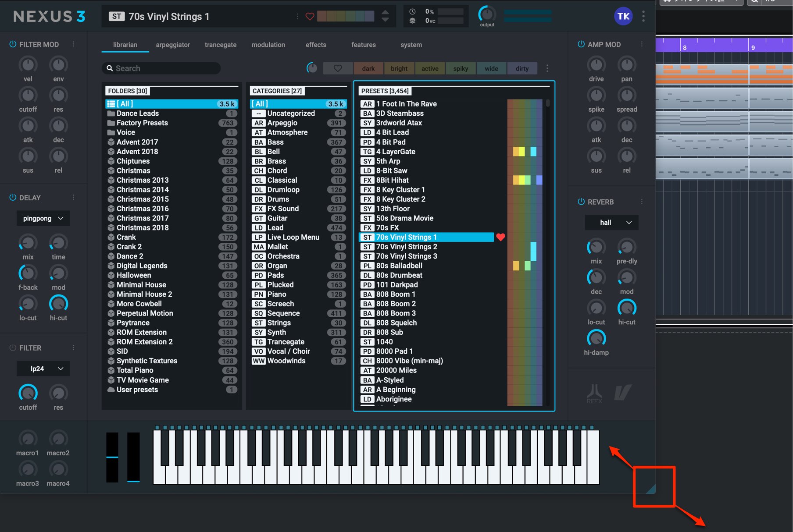Toggle the FILTER MOD power button
The width and height of the screenshot is (793, 532).
click(13, 44)
